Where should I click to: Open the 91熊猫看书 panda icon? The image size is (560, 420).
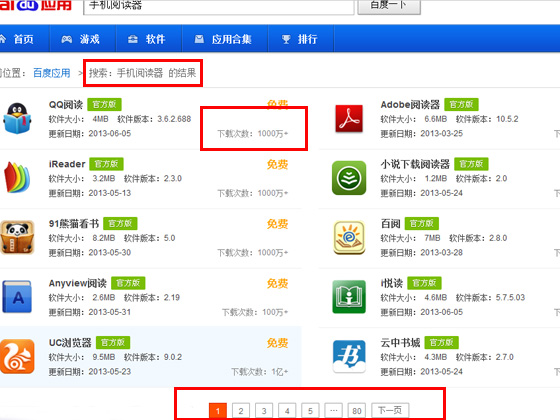pos(17,237)
